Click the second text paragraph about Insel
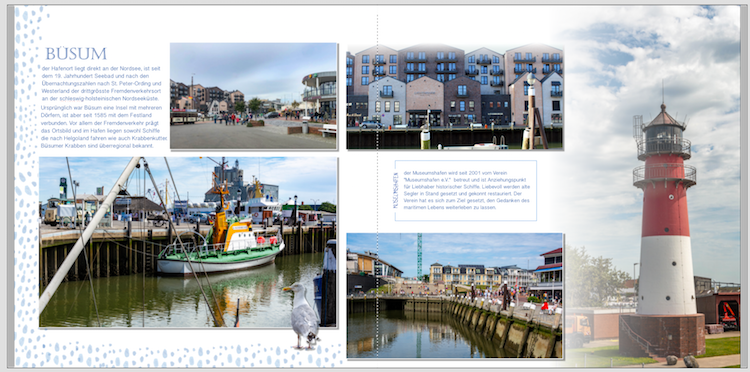 [103, 127]
